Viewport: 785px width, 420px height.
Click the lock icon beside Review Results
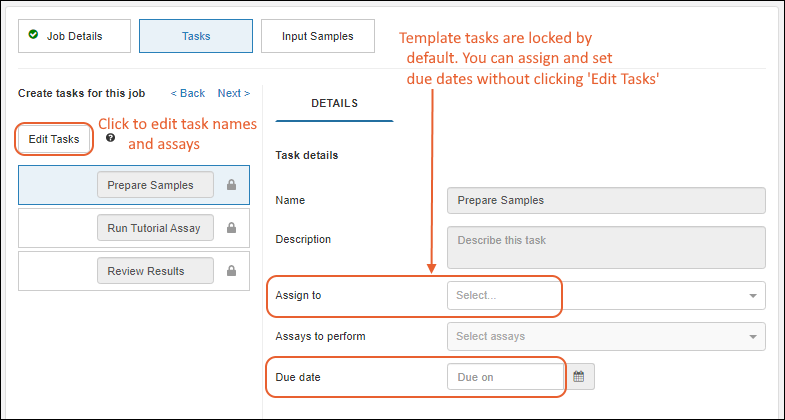(x=231, y=271)
